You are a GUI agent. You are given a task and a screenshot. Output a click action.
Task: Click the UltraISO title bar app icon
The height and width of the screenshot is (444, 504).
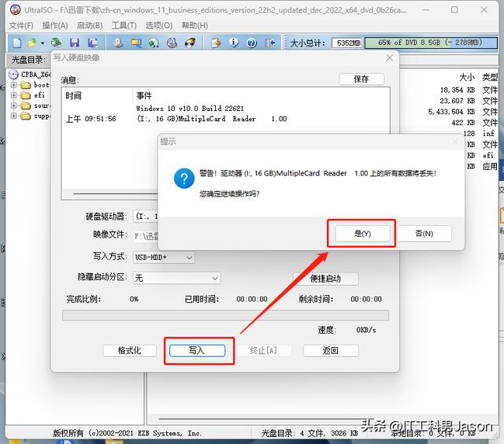point(15,10)
